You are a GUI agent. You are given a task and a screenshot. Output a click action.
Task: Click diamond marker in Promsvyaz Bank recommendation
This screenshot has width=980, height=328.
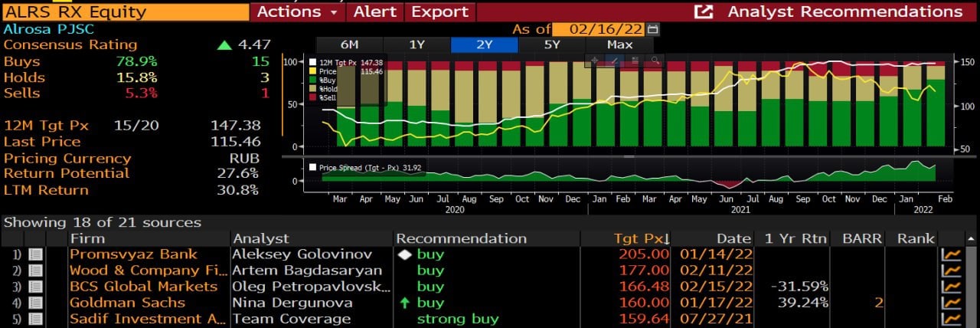pyautogui.click(x=405, y=254)
